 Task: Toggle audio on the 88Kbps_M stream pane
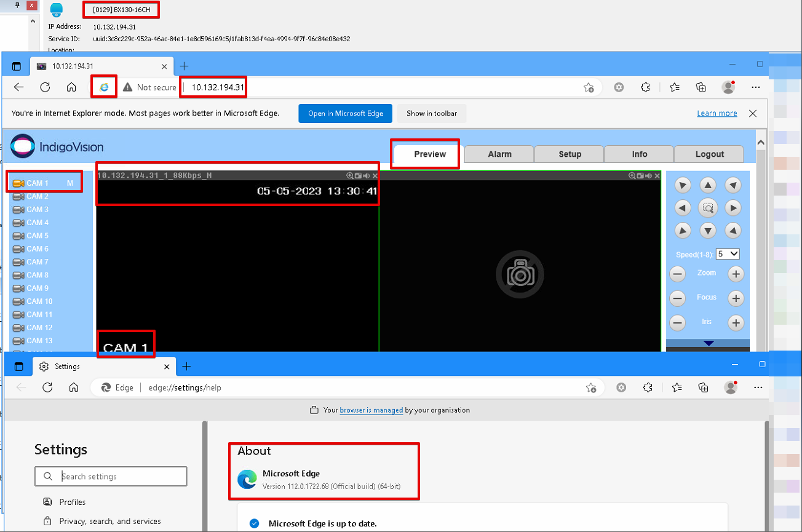(367, 176)
